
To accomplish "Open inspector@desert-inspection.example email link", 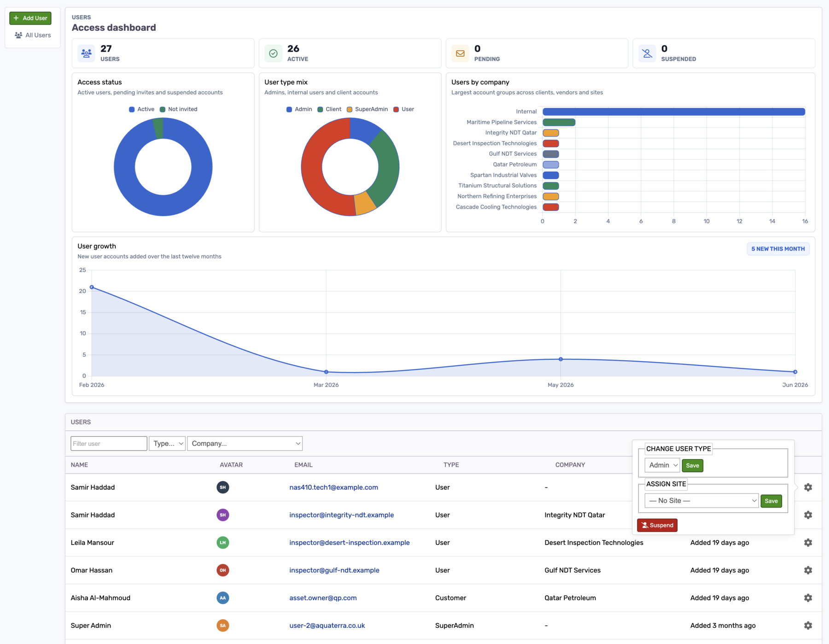I will 349,543.
